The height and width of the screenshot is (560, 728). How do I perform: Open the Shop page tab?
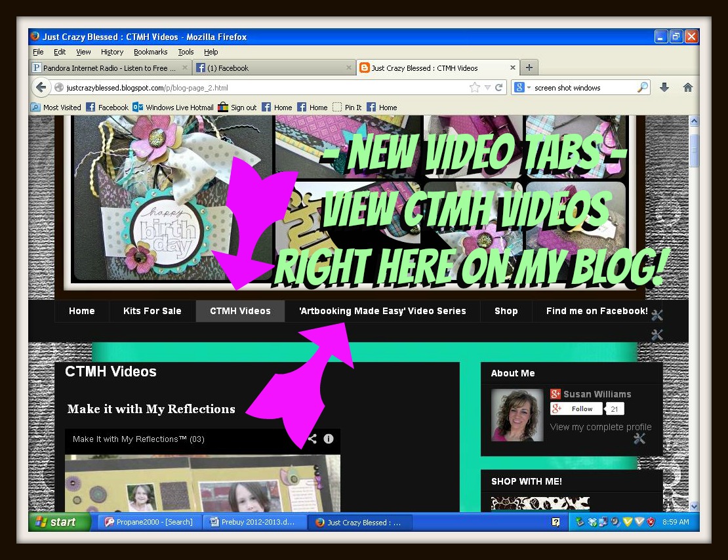(506, 311)
